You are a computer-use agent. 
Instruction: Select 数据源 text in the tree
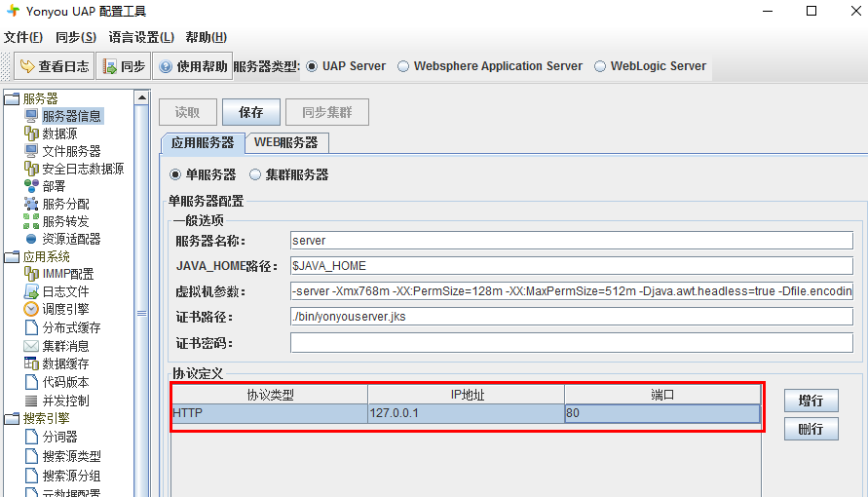(x=59, y=134)
